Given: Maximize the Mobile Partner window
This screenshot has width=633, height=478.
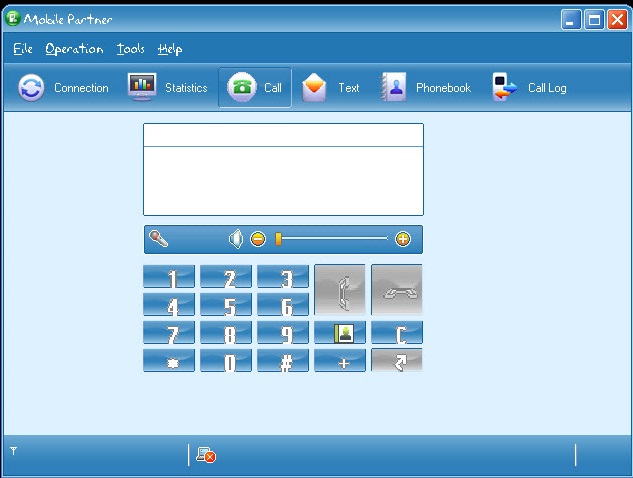Looking at the screenshot, I should 594,19.
